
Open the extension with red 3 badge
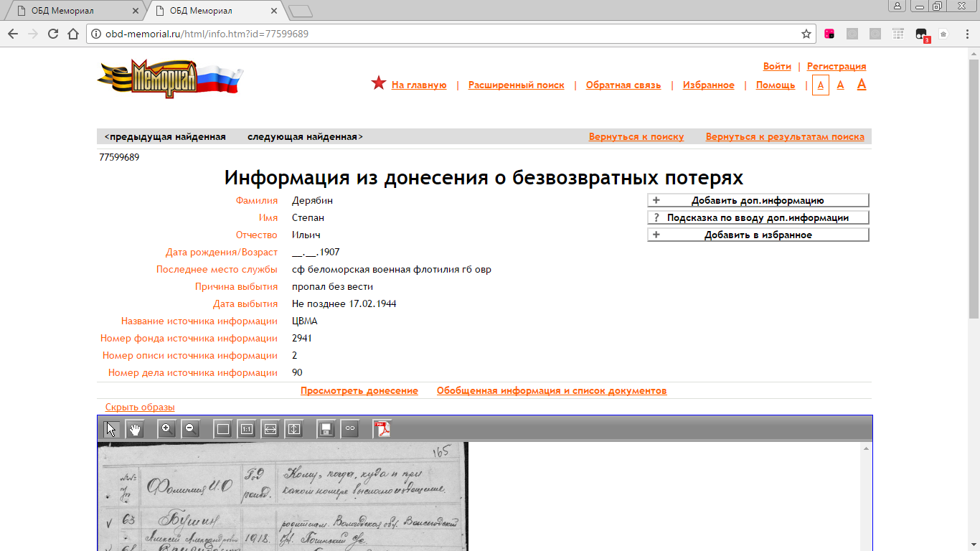923,34
